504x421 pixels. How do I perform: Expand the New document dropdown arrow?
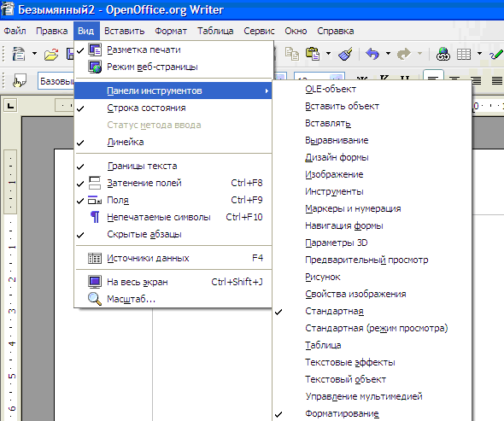[x=34, y=53]
